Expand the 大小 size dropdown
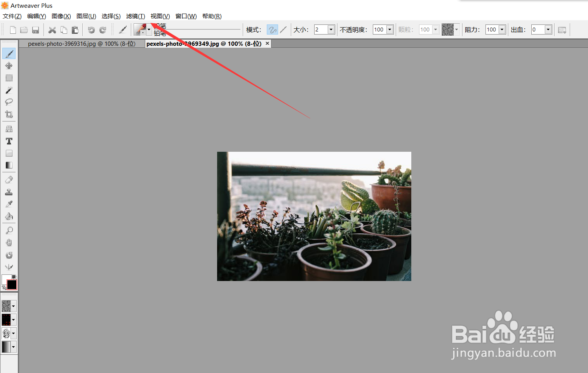The image size is (588, 373). [331, 29]
